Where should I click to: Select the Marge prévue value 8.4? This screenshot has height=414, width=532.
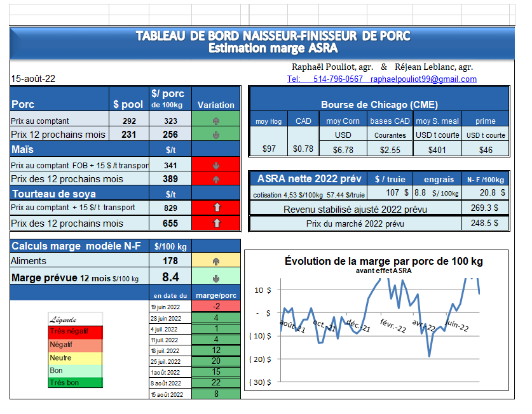click(170, 277)
